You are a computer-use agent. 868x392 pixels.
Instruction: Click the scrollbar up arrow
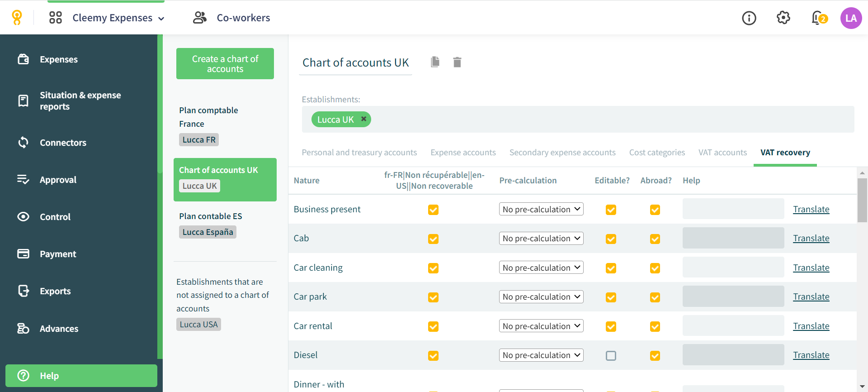point(862,172)
